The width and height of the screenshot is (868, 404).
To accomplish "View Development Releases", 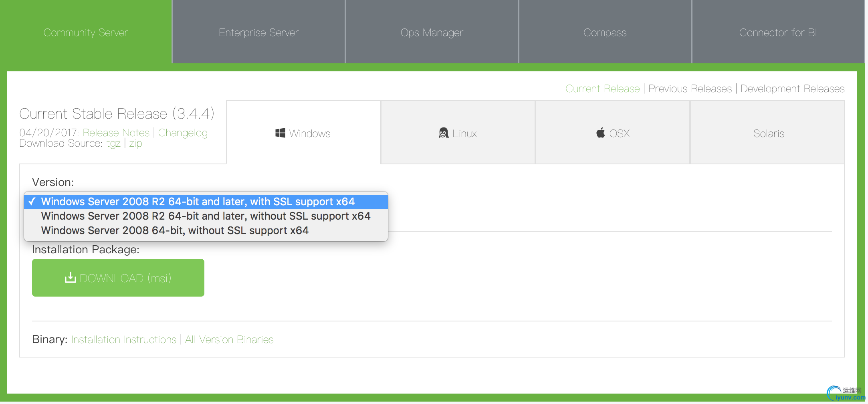I will (x=792, y=89).
